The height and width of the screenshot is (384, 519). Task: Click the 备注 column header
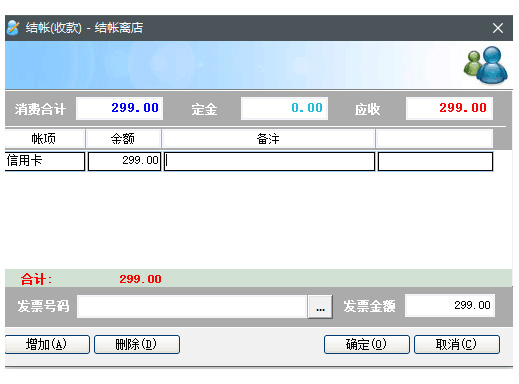pyautogui.click(x=268, y=139)
